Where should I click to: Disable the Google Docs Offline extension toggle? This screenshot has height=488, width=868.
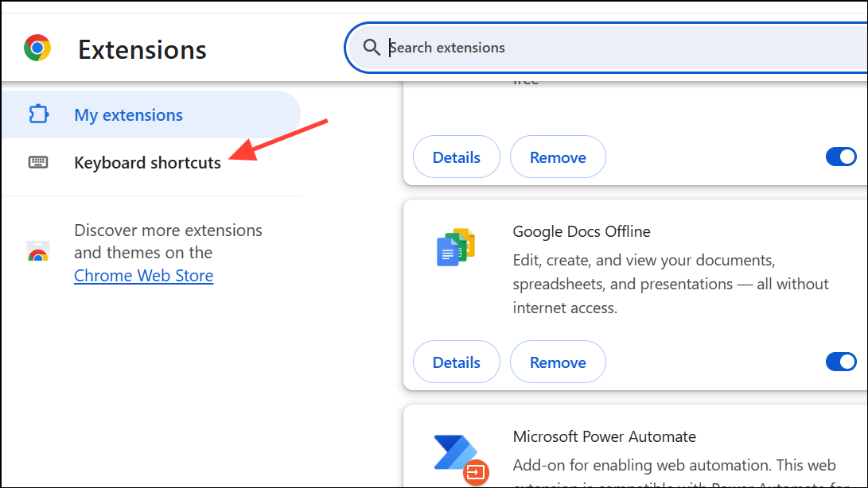(840, 362)
